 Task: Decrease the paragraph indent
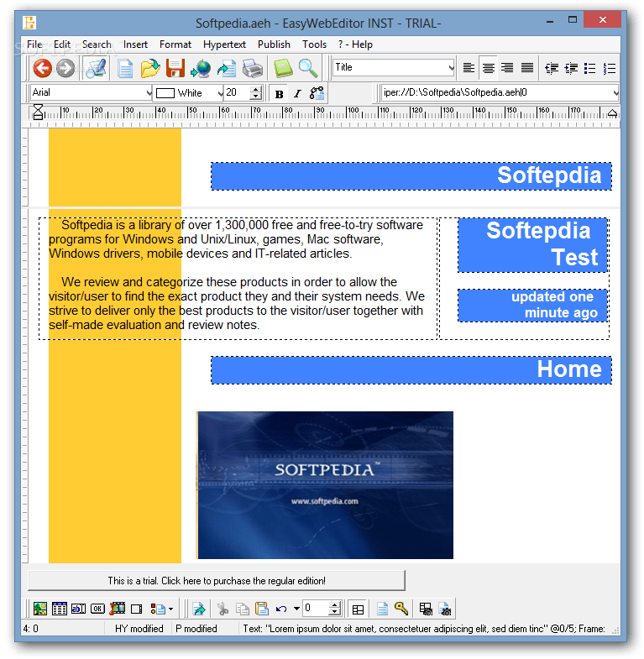coord(551,68)
